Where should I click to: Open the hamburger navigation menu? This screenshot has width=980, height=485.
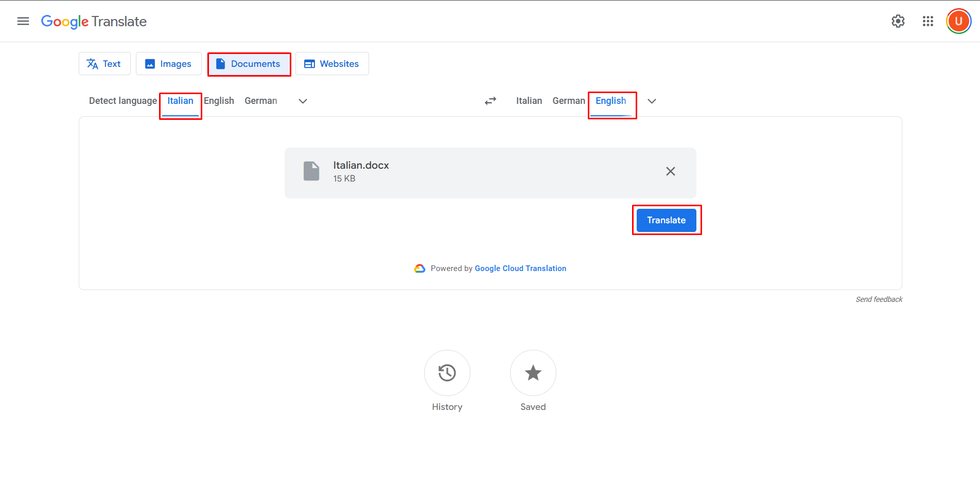[x=23, y=21]
